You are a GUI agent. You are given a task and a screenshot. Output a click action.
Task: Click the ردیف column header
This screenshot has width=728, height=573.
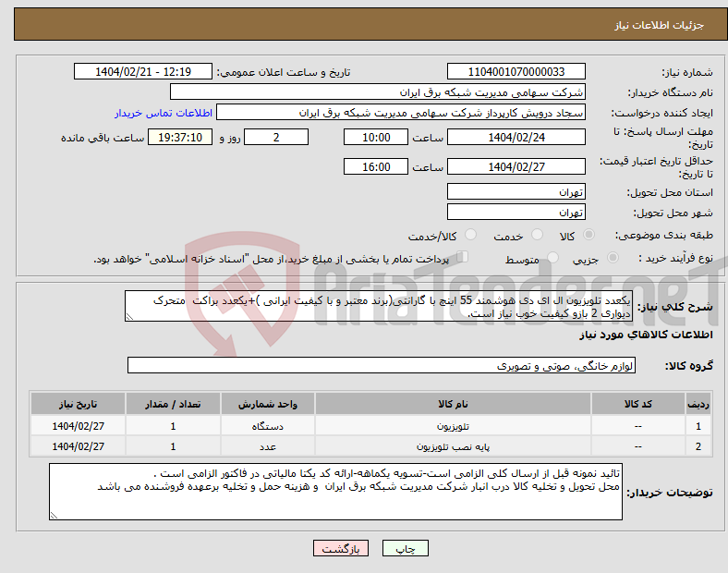point(698,404)
